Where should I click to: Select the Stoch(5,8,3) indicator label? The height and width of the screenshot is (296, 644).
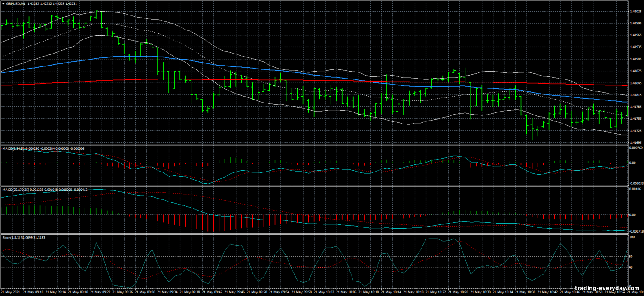tap(11, 237)
